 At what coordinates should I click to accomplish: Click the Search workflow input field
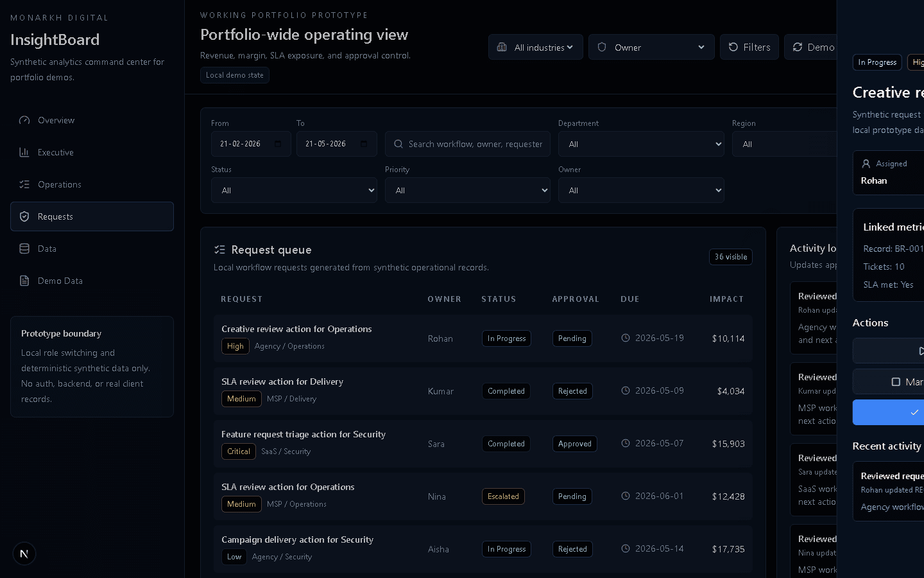(x=468, y=144)
